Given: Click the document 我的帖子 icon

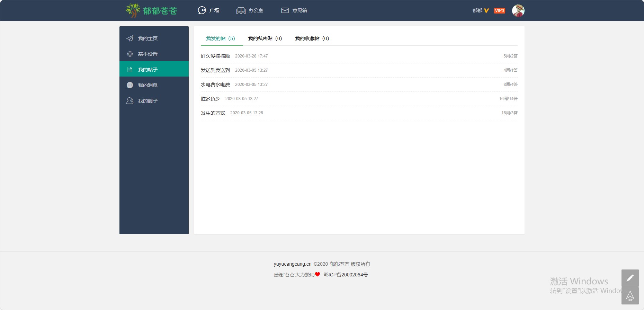Looking at the screenshot, I should (130, 69).
